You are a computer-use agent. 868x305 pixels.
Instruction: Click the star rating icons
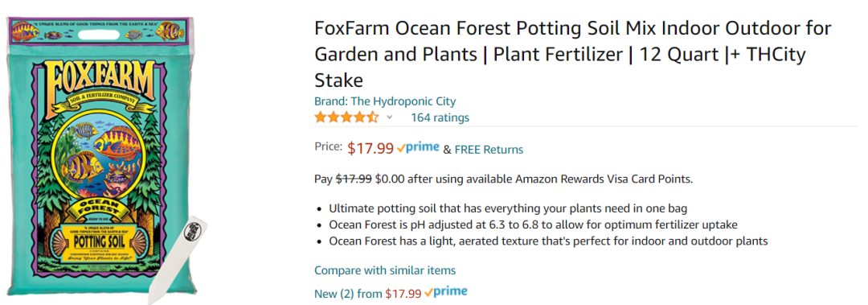click(346, 117)
